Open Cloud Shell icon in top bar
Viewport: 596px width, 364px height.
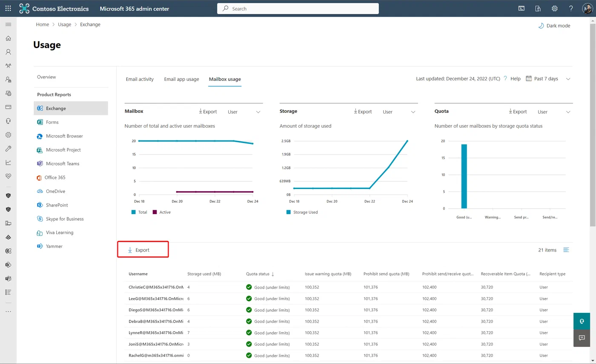pyautogui.click(x=521, y=9)
